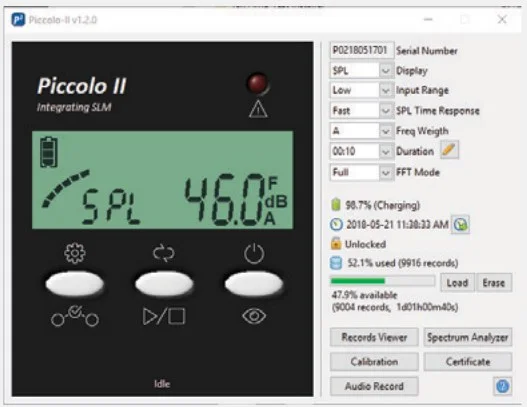
Task: Click the pencil edit icon next to Duration
Action: coord(449,150)
